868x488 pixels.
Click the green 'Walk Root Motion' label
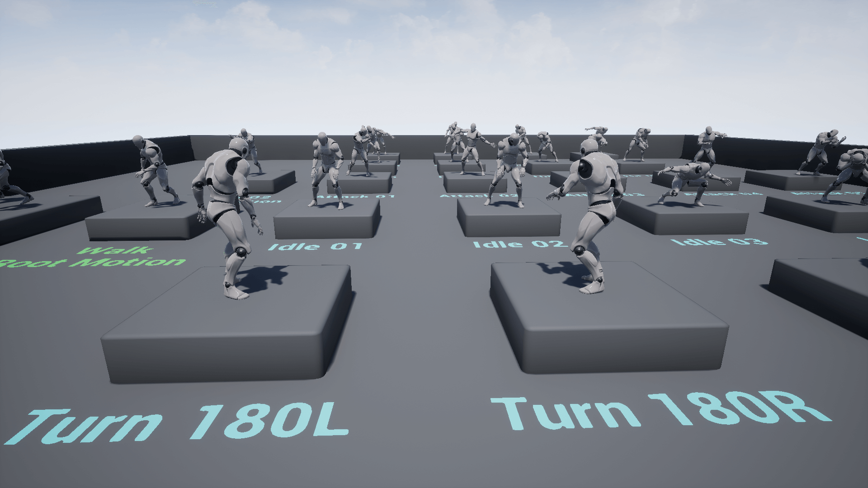point(93,257)
